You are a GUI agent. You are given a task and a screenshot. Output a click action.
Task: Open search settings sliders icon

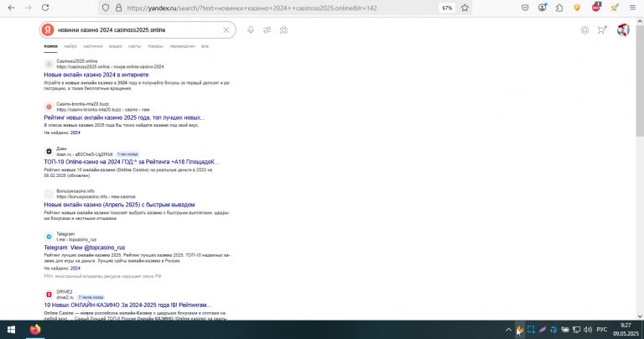click(x=267, y=30)
